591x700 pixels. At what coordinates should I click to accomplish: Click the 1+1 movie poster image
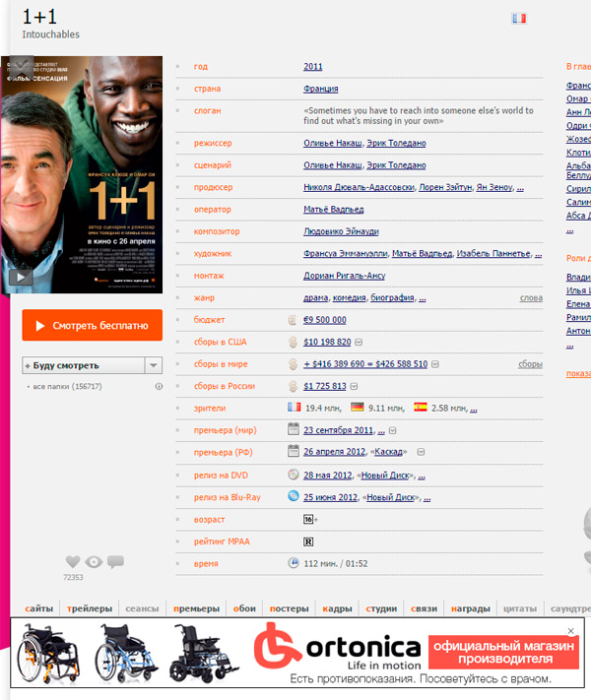(81, 173)
